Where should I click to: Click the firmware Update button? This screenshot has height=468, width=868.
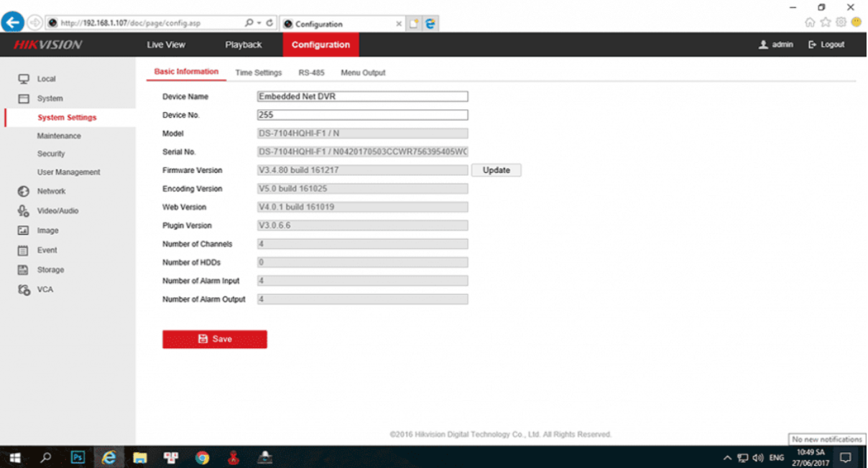(496, 171)
